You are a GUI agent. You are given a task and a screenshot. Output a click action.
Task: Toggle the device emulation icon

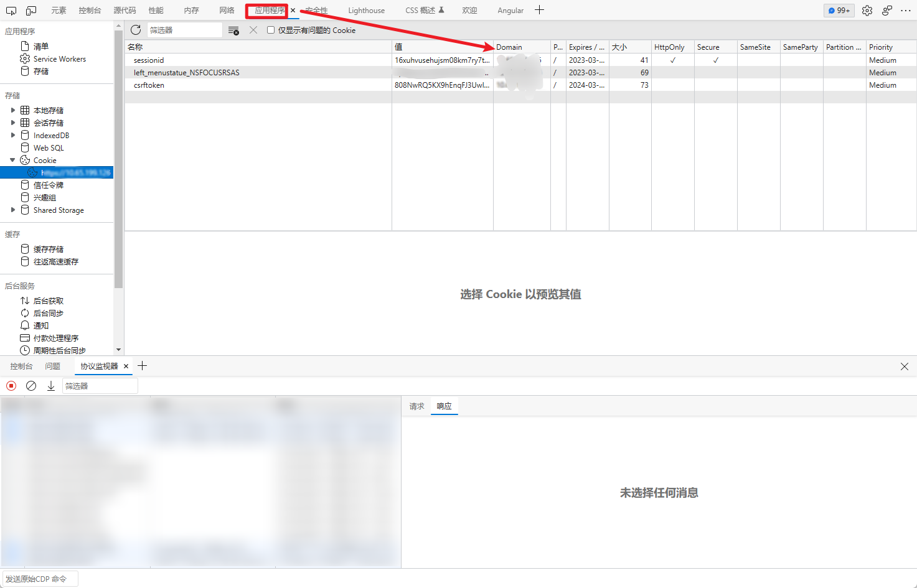coord(31,11)
